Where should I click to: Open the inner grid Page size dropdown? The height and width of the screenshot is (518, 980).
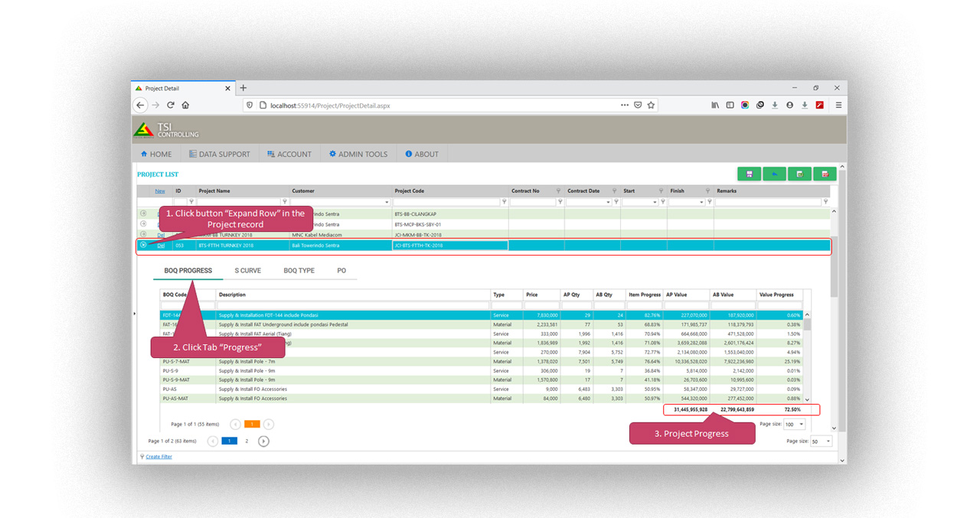tap(794, 423)
